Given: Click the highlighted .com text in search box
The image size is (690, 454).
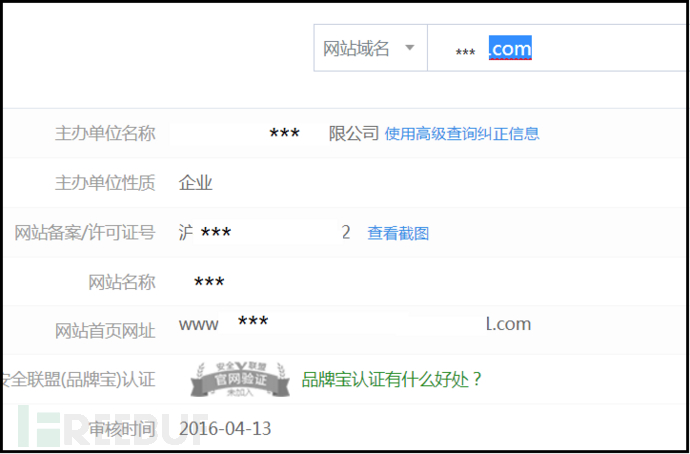Looking at the screenshot, I should coord(510,48).
